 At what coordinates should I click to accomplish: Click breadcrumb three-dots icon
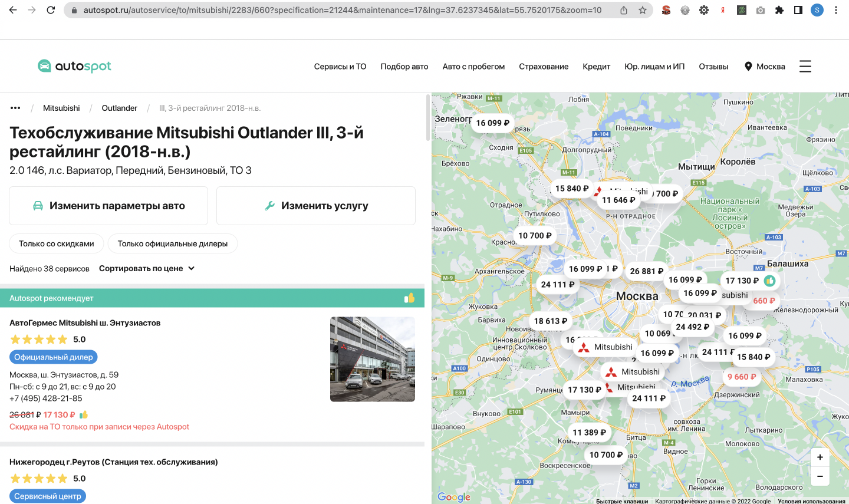coord(15,108)
